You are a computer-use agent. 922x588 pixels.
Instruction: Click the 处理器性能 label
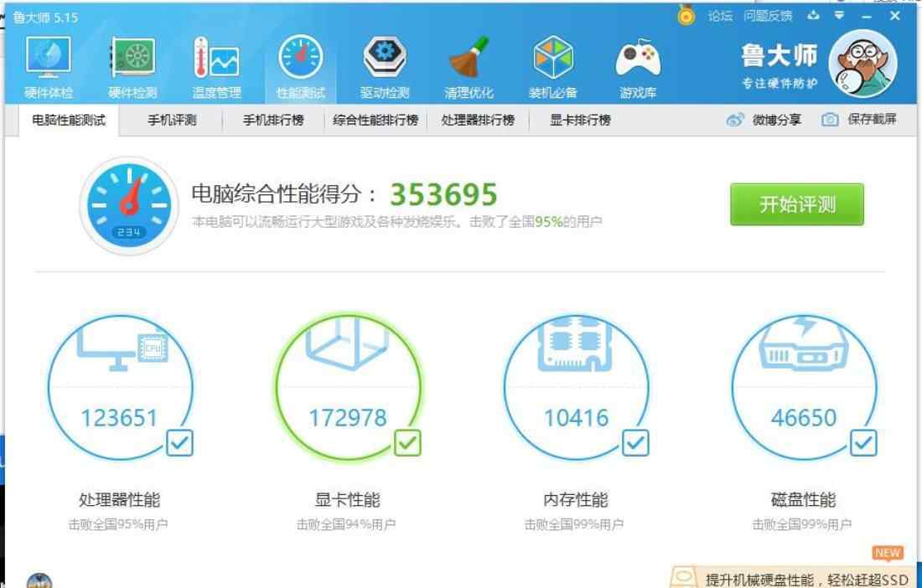coord(119,500)
